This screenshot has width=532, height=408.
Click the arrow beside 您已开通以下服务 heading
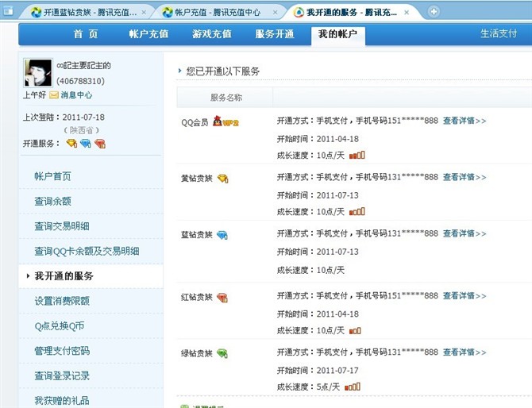coord(179,71)
